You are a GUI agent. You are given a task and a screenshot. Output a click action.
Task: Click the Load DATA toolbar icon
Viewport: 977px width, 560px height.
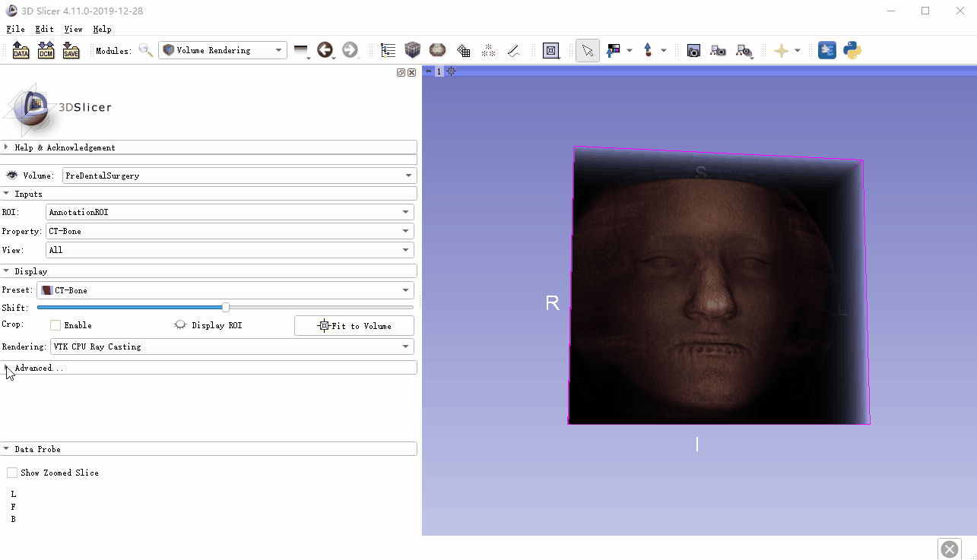tap(21, 51)
